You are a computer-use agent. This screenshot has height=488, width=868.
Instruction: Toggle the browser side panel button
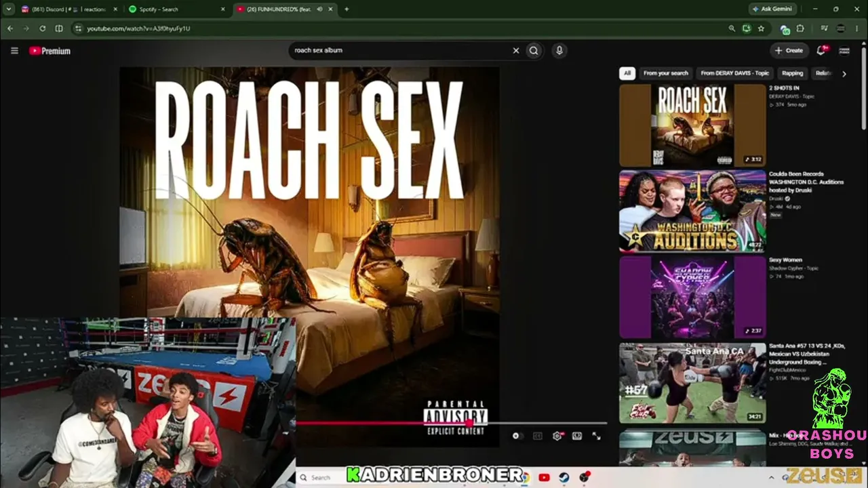[x=58, y=28]
